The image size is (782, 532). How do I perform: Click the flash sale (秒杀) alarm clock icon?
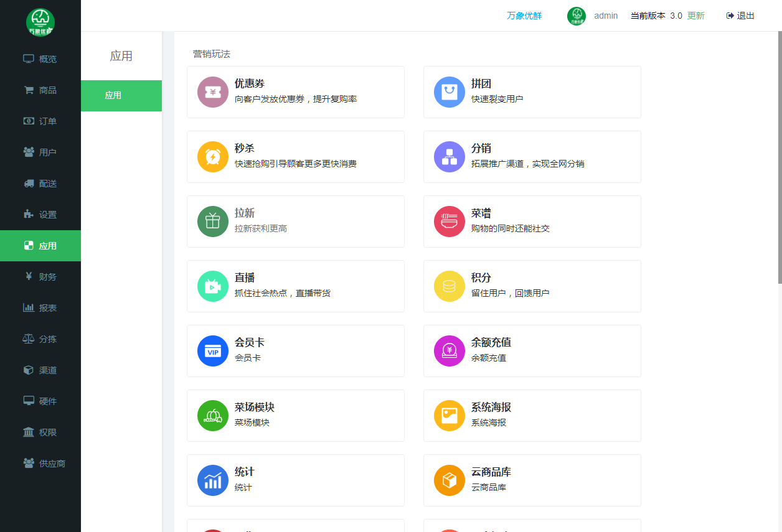213,157
